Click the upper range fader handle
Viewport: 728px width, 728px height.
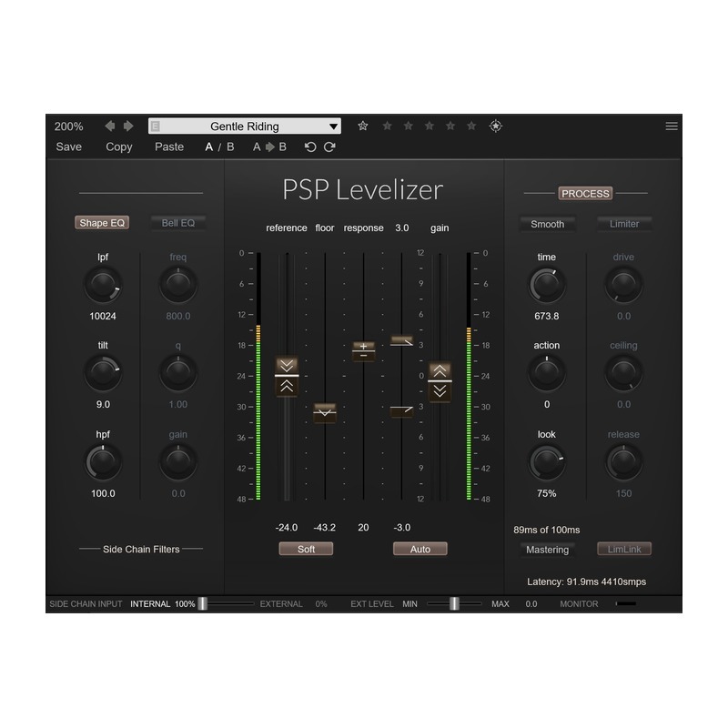tap(401, 341)
